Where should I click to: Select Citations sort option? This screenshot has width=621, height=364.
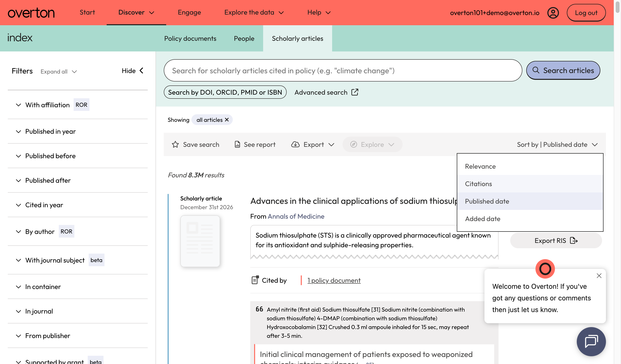click(530, 184)
